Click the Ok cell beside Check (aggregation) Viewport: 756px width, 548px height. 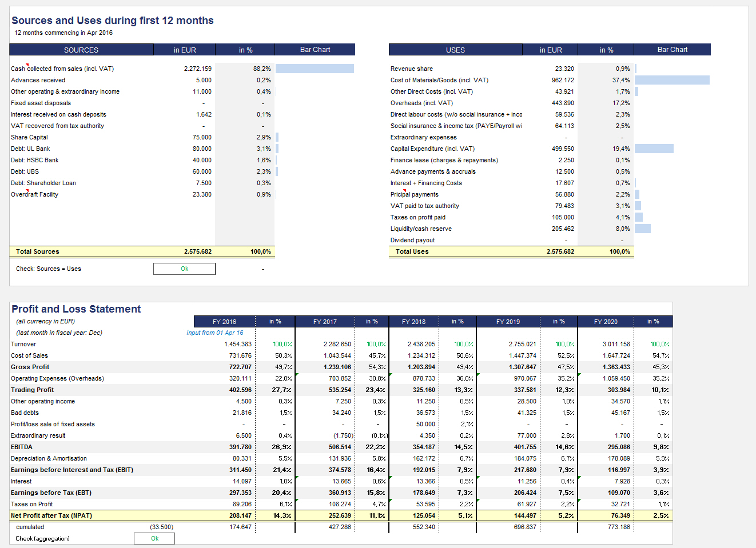(154, 538)
